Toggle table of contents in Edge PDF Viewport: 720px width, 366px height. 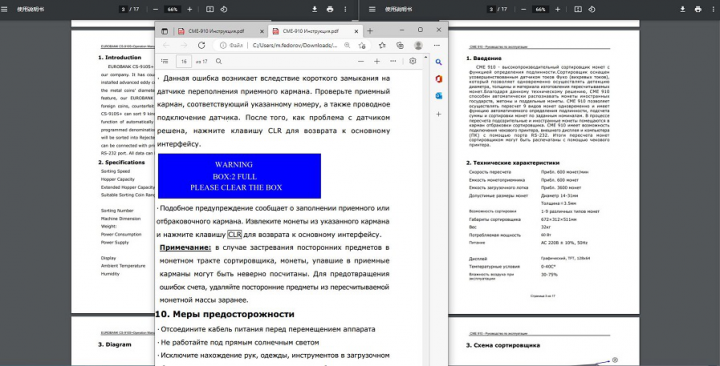pos(165,61)
